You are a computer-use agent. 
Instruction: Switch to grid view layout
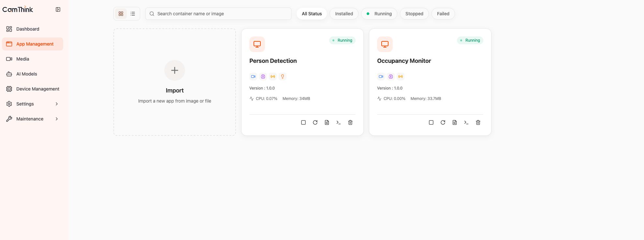pos(121,14)
